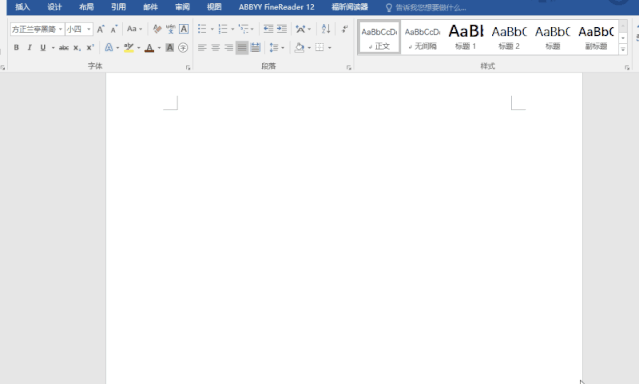The height and width of the screenshot is (384, 639).
Task: Decrease paragraph indent
Action: 268,29
